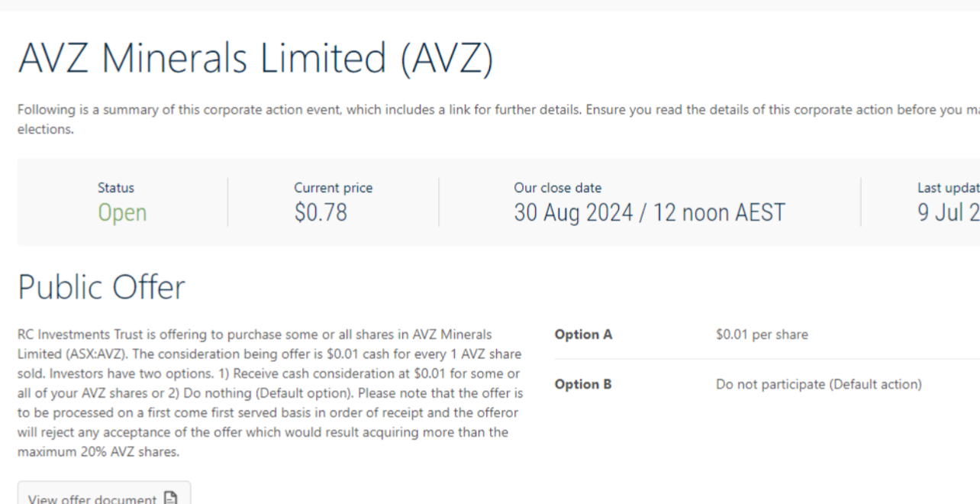Image resolution: width=980 pixels, height=504 pixels.
Task: Click the divider line between Option A and B
Action: point(763,359)
